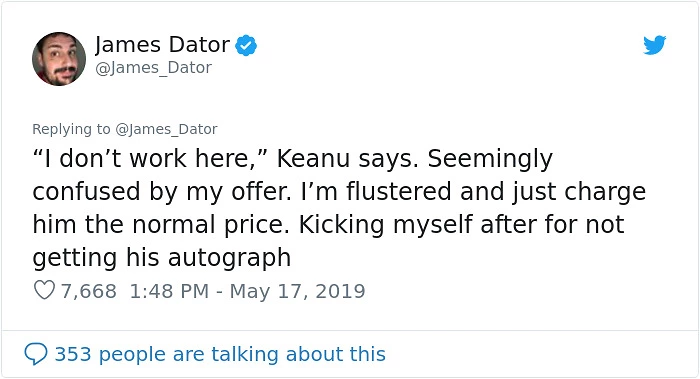Click the word Keanu in the tweet
The width and height of the screenshot is (700, 379).
(x=313, y=158)
